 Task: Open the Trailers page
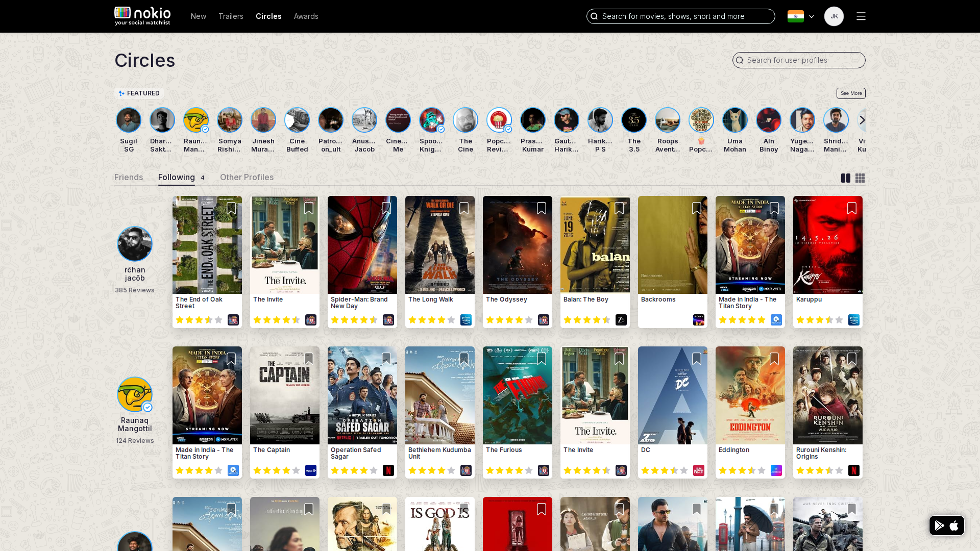(x=231, y=16)
